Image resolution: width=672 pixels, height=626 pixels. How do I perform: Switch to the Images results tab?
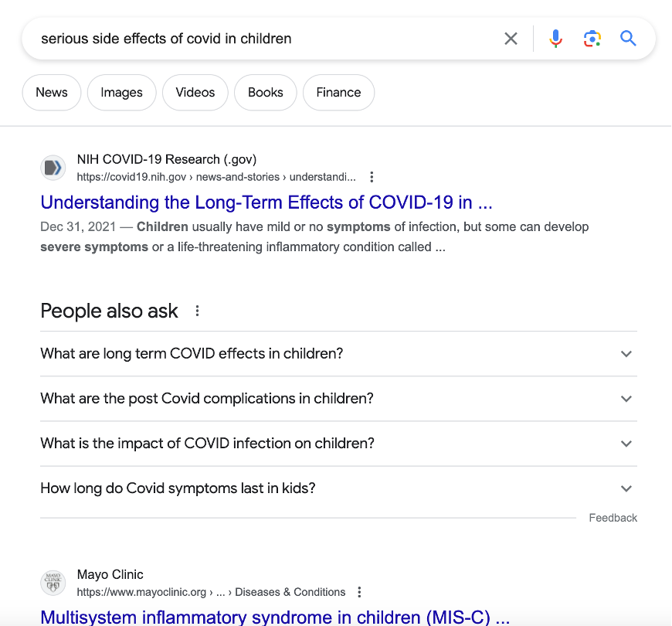(x=121, y=92)
